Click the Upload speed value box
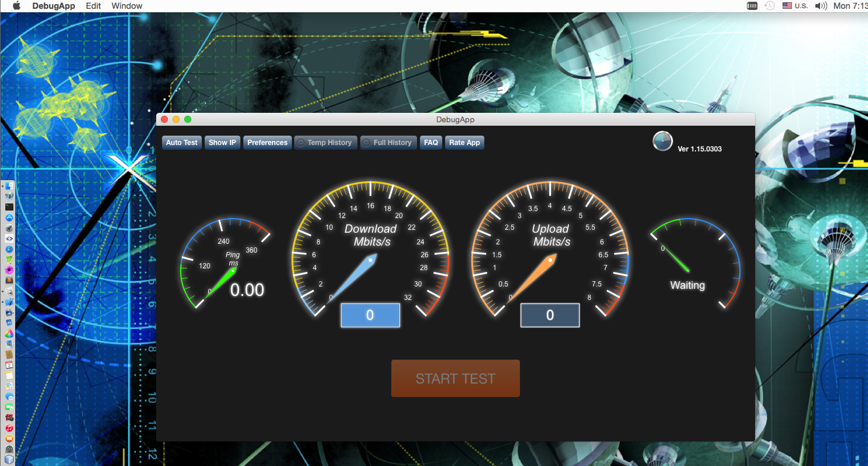Viewport: 868px width, 466px height. click(550, 315)
